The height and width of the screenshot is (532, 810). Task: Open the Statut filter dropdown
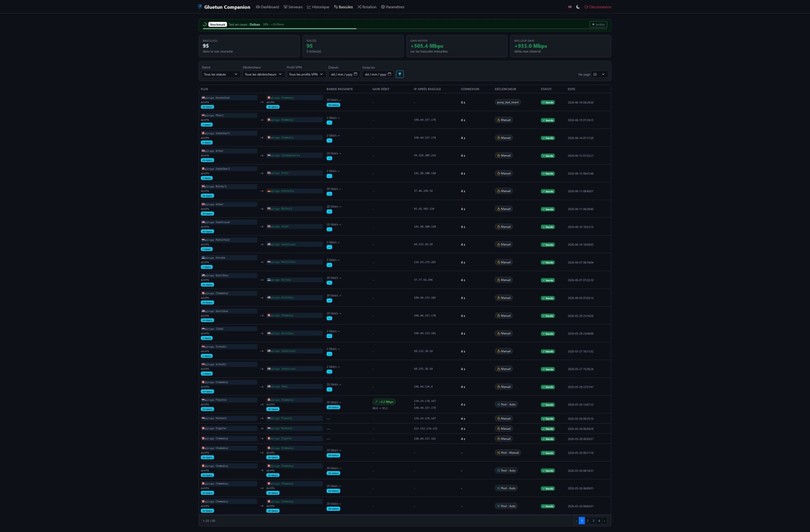[x=221, y=74]
